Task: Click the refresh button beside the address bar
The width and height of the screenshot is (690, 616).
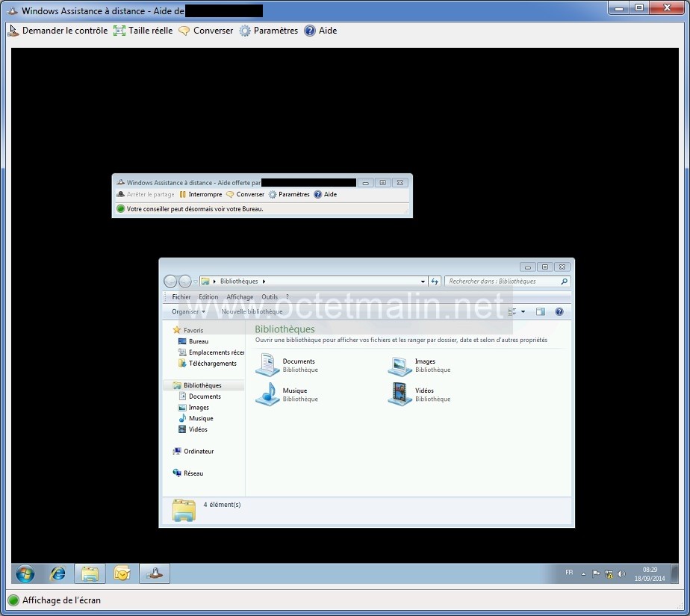Action: [x=435, y=281]
